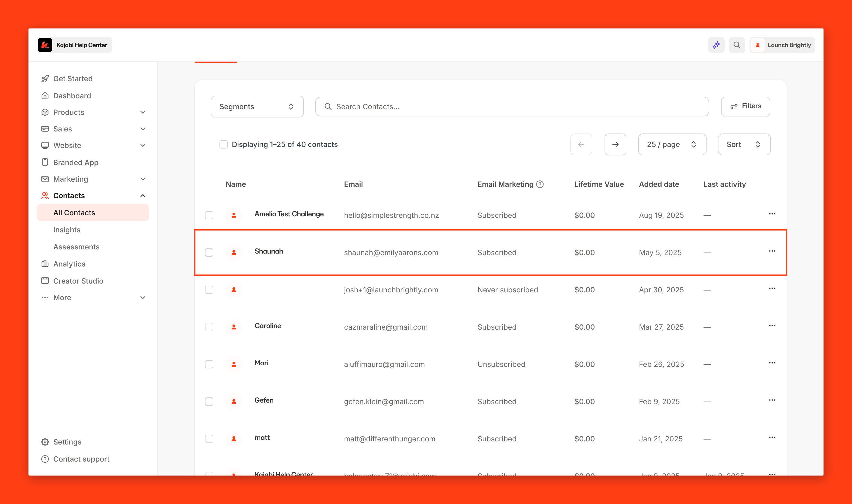
Task: Select the Amelia Test Challenge checkbox
Action: [x=209, y=215]
